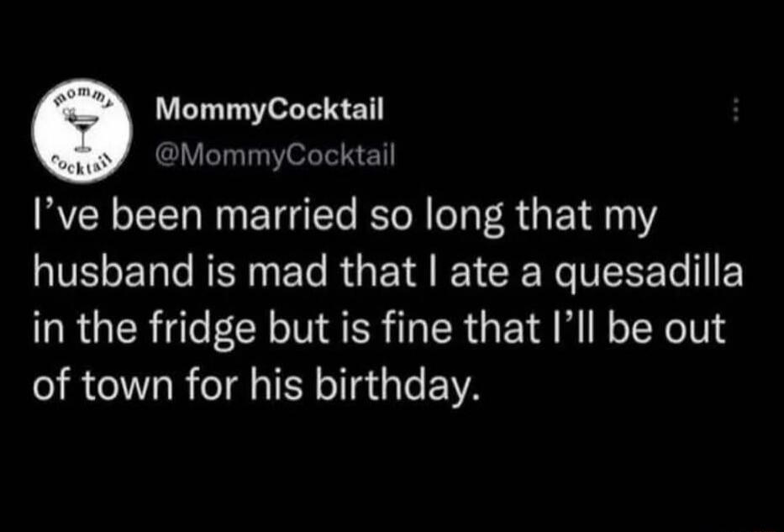The height and width of the screenshot is (532, 784).
Task: Click the martini glass logo image
Action: pos(82,131)
